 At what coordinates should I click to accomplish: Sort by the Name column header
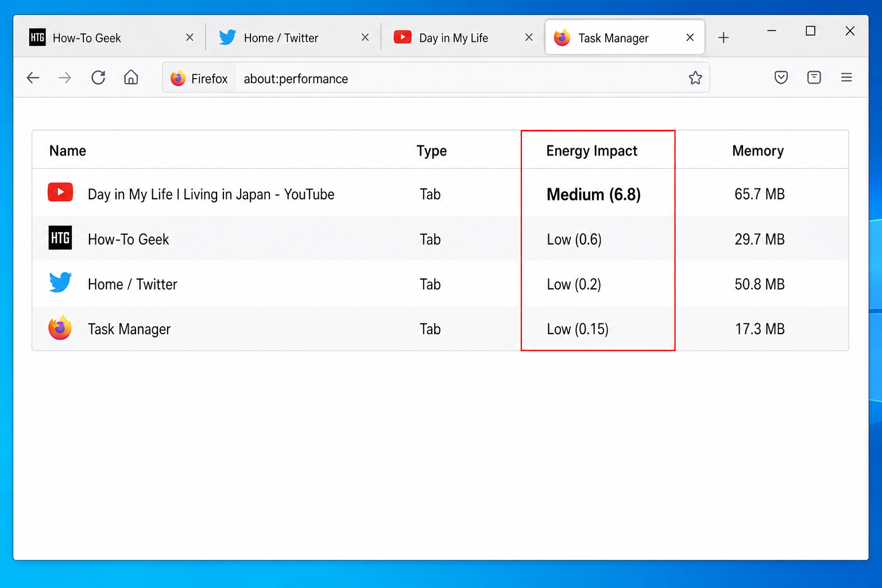click(x=68, y=150)
